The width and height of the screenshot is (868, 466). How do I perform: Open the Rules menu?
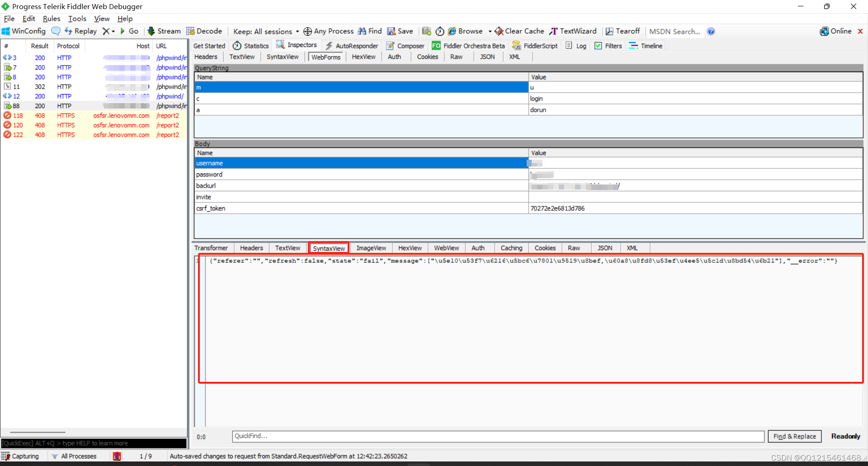[52, 19]
